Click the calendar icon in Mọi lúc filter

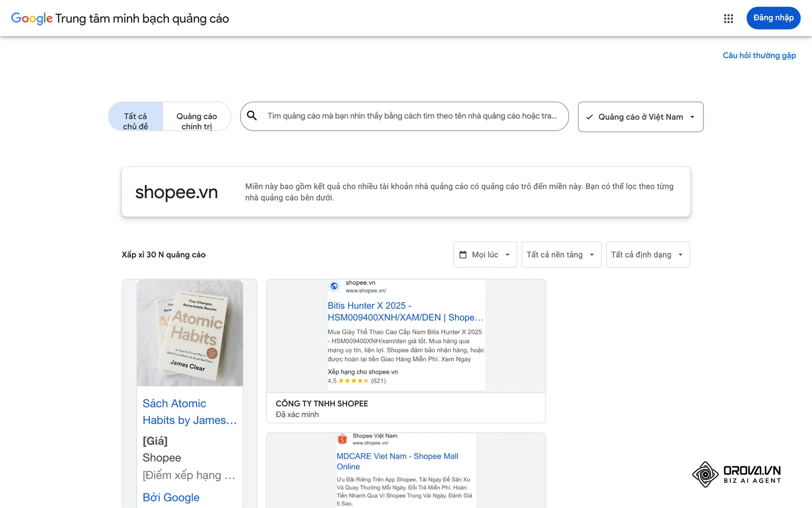pos(463,255)
